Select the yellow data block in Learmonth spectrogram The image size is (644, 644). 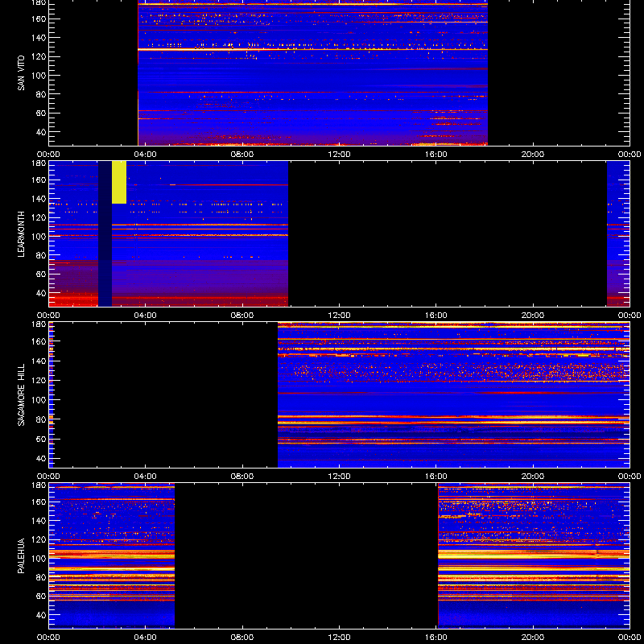click(x=119, y=182)
